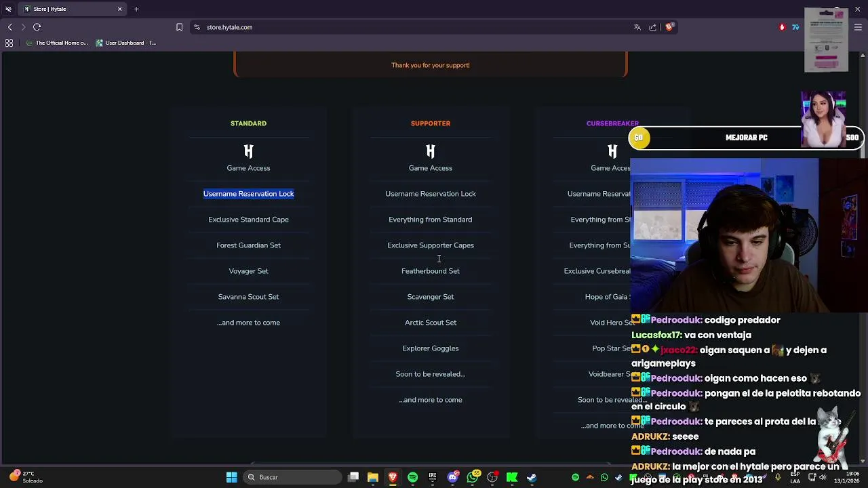Click Username Reservation Lock under Supporter

431,194
